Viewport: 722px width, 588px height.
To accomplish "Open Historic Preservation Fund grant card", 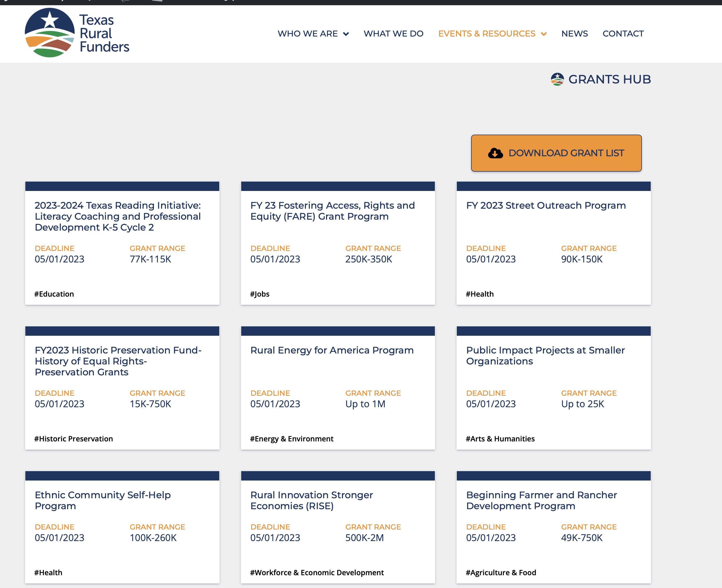I will point(118,361).
